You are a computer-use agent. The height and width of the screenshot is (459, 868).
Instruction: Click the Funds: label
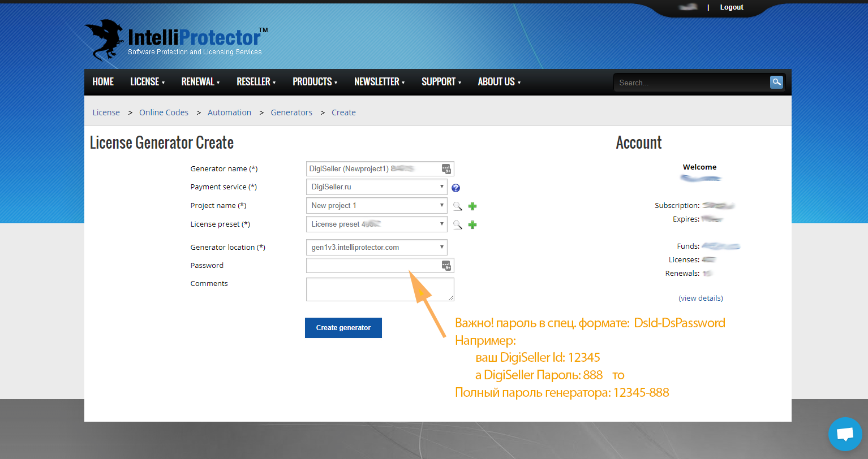[688, 246]
